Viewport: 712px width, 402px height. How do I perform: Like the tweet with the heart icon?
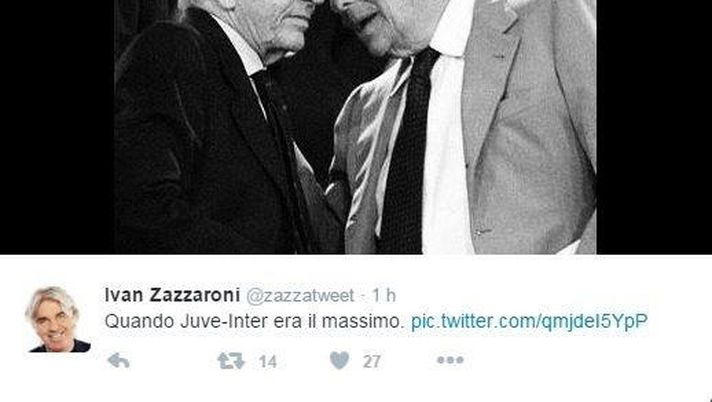click(339, 361)
